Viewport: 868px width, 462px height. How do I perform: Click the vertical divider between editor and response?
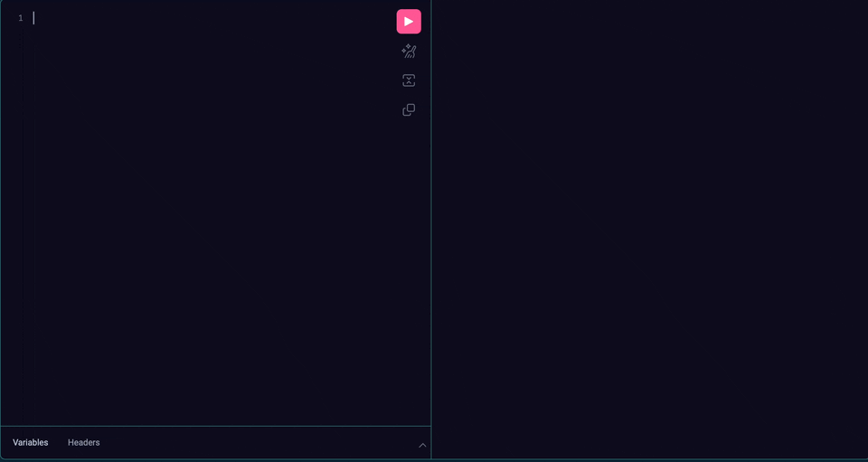point(431,226)
